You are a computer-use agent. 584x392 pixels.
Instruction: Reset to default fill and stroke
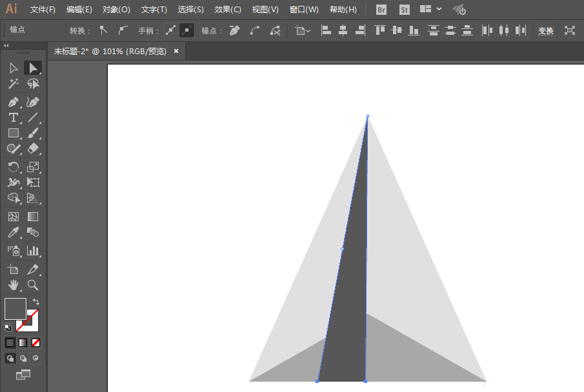(8, 328)
